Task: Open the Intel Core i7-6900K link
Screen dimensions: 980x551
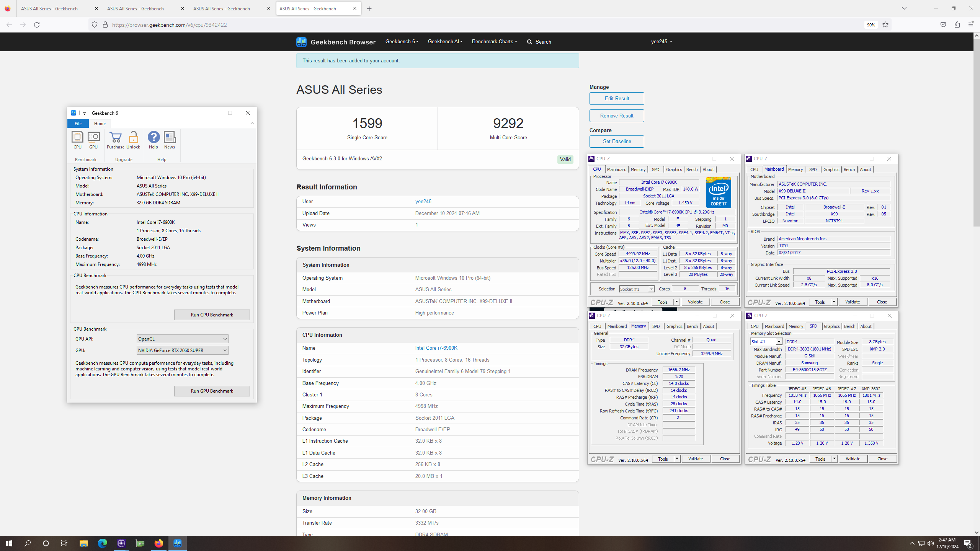Action: (436, 348)
